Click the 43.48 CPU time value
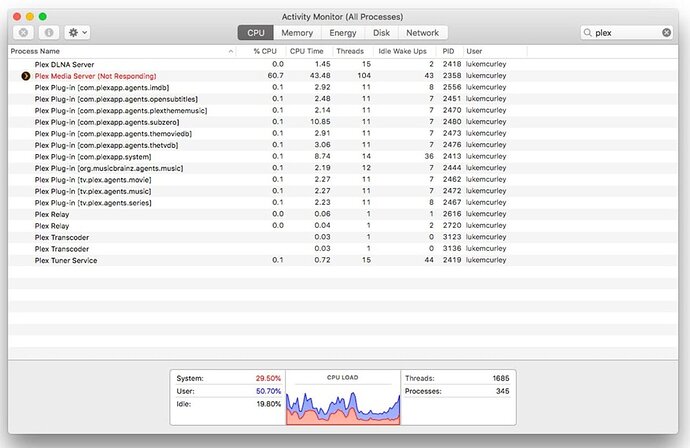690x448 pixels. click(x=320, y=76)
